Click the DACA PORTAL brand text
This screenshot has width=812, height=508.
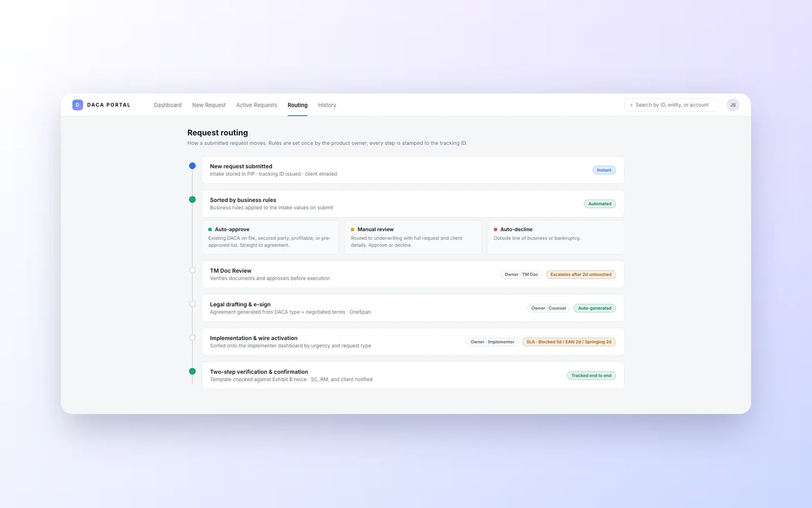[x=109, y=105]
